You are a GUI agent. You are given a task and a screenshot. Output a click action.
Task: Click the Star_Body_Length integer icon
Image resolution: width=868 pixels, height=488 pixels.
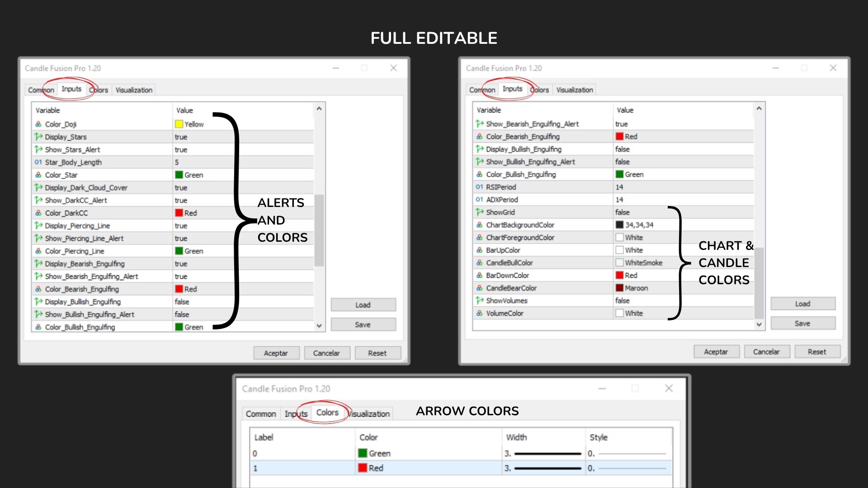tap(38, 162)
